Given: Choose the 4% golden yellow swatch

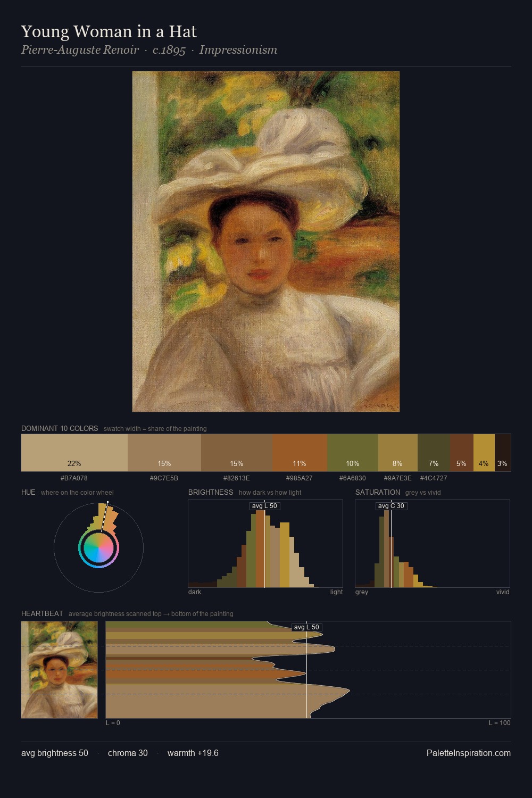Looking at the screenshot, I should [484, 453].
